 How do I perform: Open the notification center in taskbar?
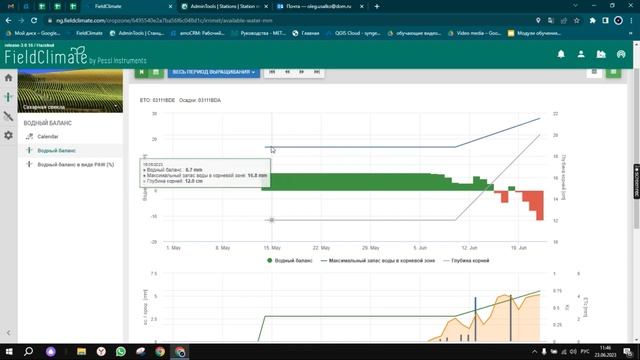tap(628, 351)
